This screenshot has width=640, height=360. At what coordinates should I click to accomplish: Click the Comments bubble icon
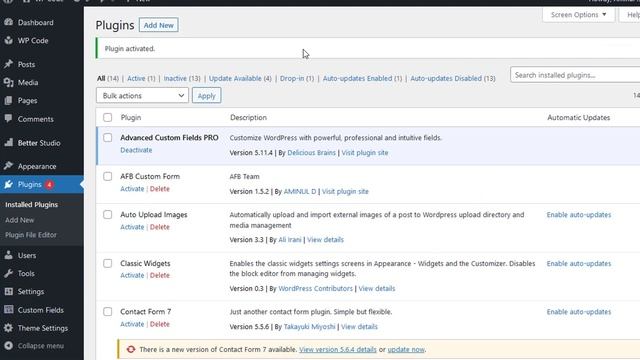click(9, 119)
